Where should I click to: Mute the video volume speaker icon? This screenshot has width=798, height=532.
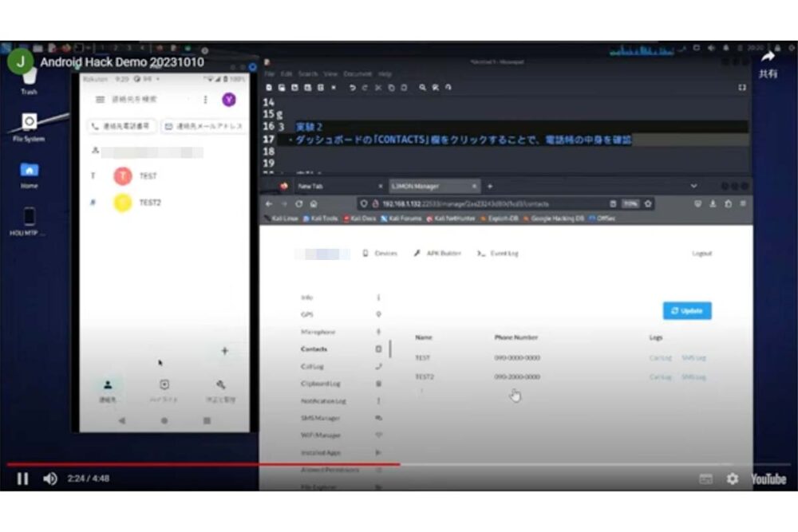pos(49,479)
